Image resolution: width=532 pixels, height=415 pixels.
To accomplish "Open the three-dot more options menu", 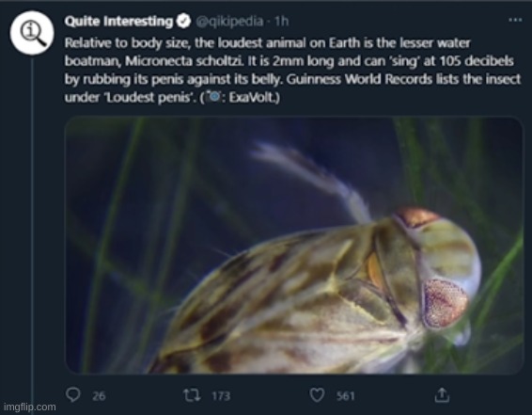I will 515,21.
